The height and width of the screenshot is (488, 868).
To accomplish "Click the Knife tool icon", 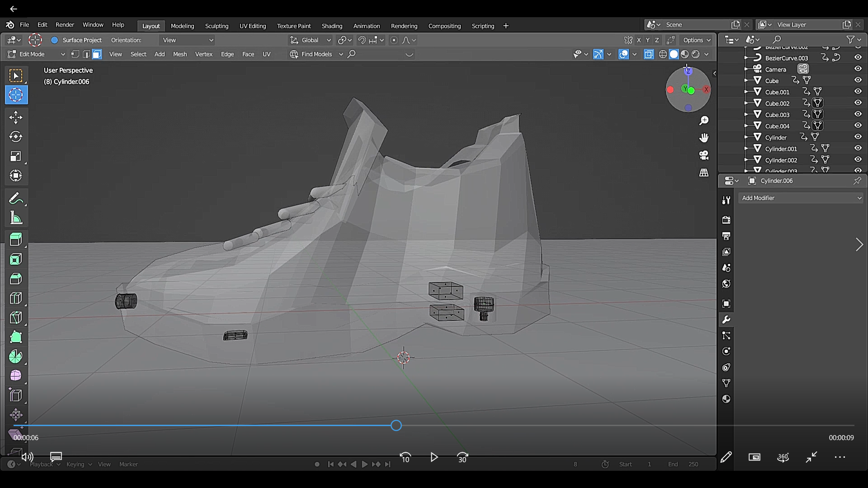I will pyautogui.click(x=16, y=318).
